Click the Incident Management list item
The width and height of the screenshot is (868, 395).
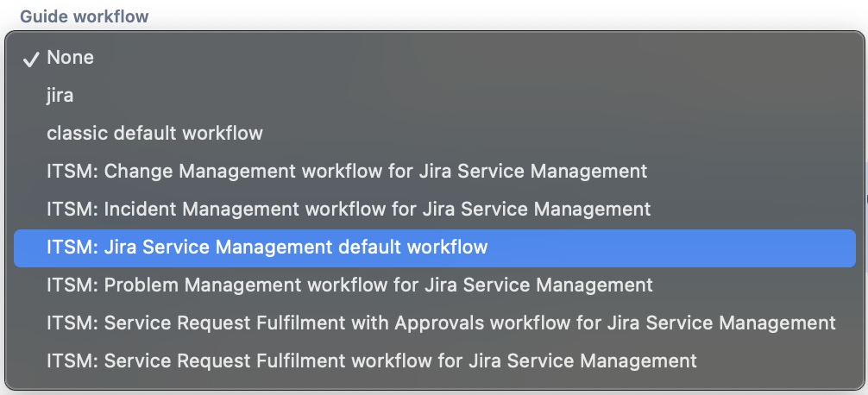(x=435, y=209)
